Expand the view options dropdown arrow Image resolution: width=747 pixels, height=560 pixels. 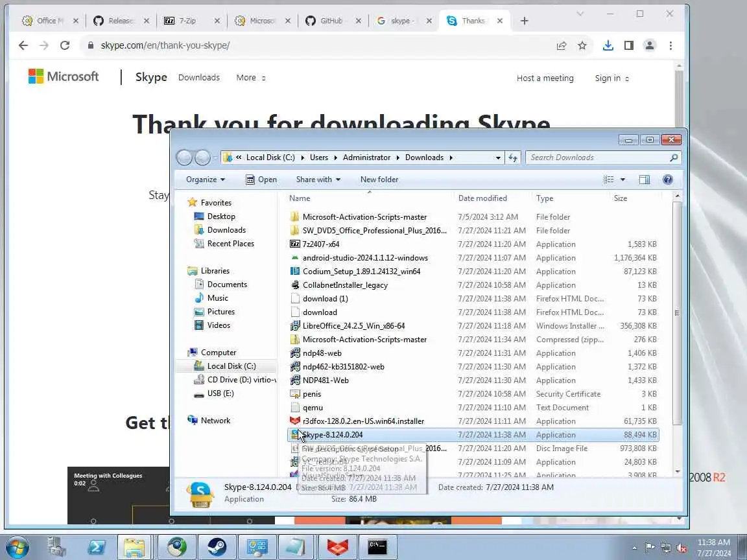point(622,180)
